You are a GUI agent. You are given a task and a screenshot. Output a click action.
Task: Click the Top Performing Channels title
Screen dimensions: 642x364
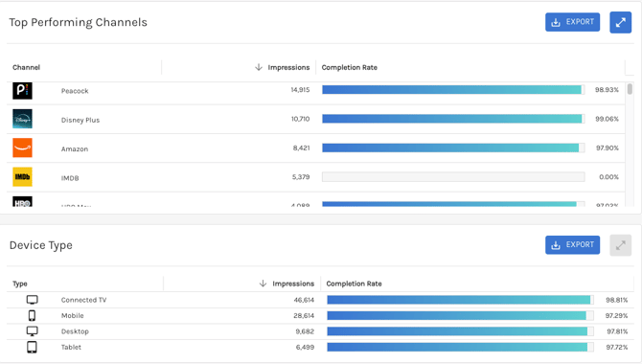tap(79, 23)
